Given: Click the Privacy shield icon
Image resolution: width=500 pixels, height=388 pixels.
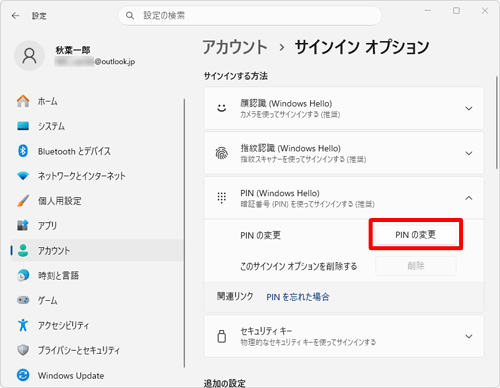Looking at the screenshot, I should [23, 350].
